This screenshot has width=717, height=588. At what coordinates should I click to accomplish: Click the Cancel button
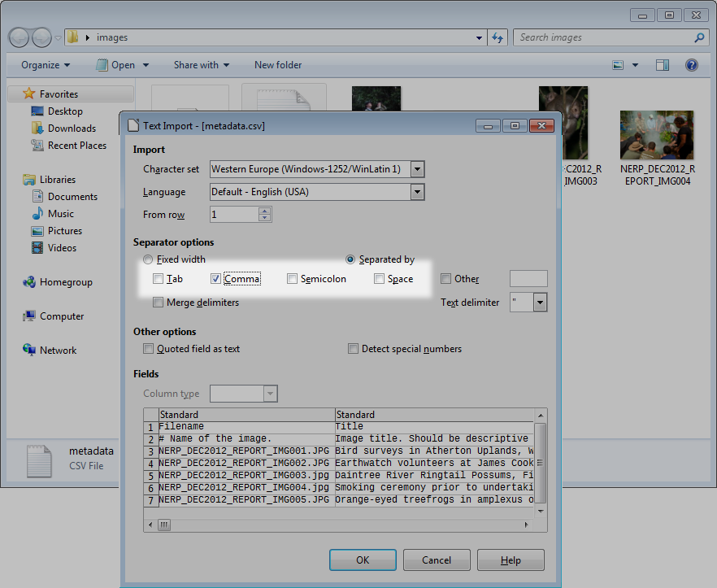437,560
